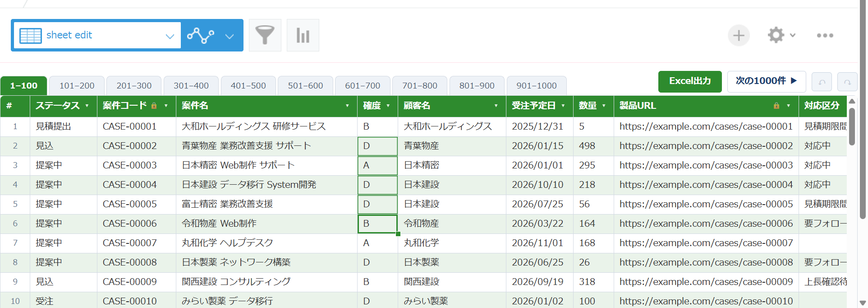Open the filter funnel icon
Screen dimensions: 868x308
click(265, 35)
